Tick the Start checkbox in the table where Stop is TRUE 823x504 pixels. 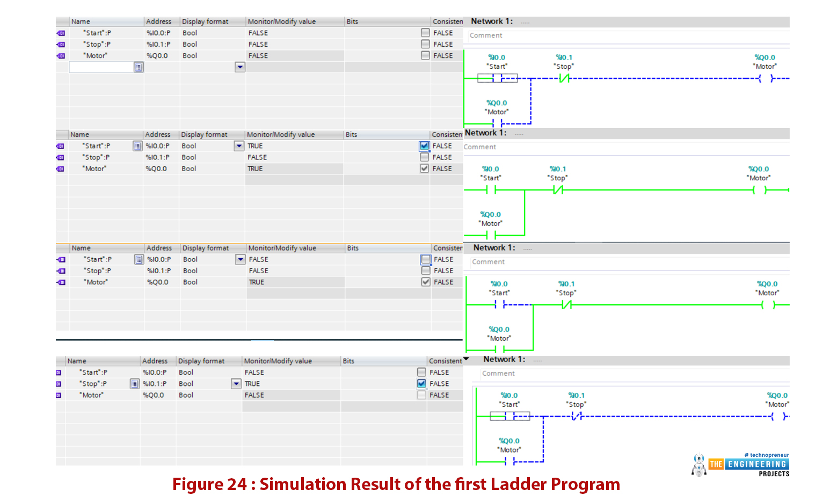[421, 372]
